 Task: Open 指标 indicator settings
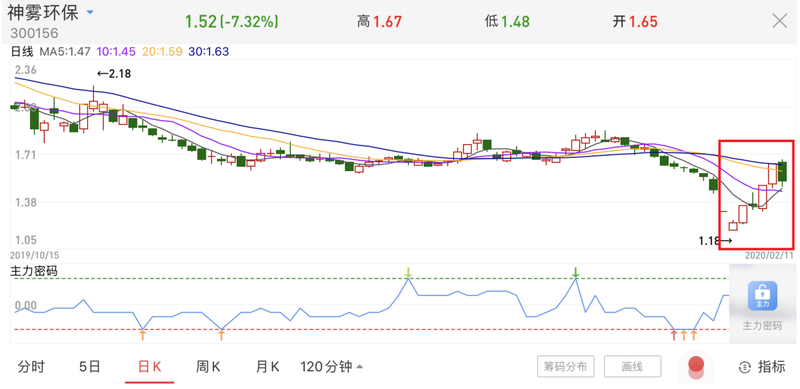point(762,367)
